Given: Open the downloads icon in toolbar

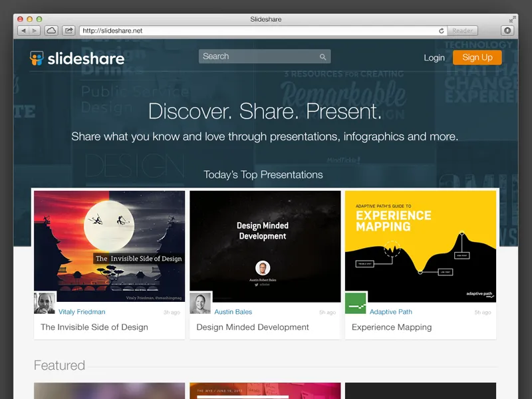Looking at the screenshot, I should coord(507,31).
